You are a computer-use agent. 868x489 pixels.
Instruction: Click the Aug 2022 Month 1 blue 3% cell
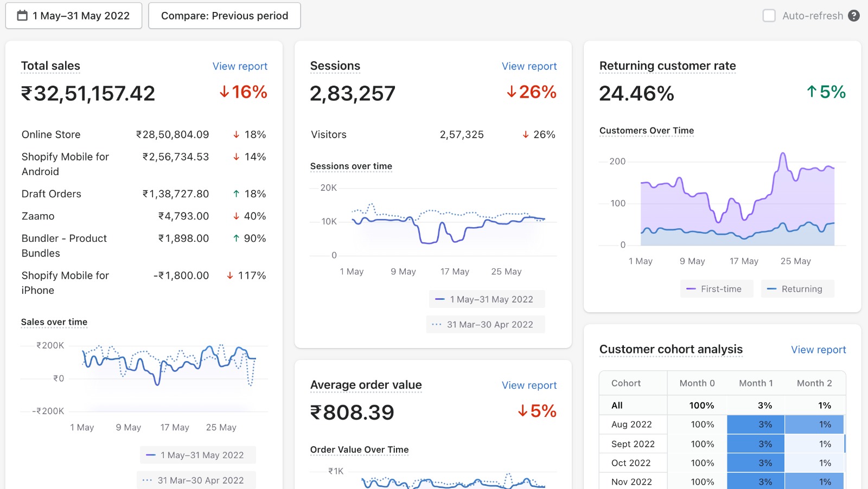click(x=756, y=424)
